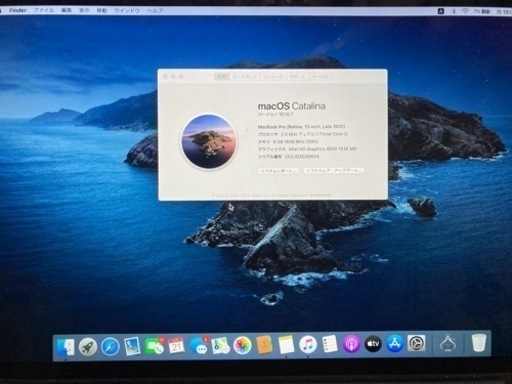Screen dimensions: 512x384
Task: Open Calendar icon showing 21
Action: point(176,346)
